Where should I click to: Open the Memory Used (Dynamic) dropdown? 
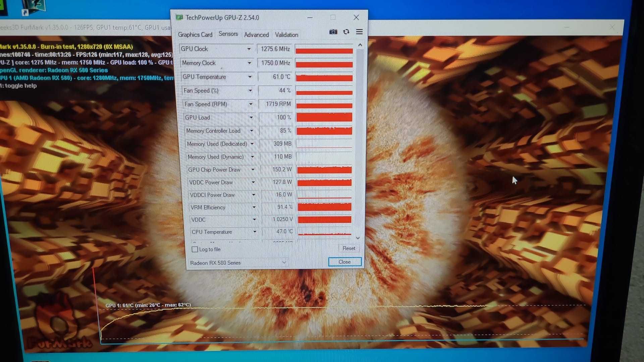pyautogui.click(x=252, y=157)
